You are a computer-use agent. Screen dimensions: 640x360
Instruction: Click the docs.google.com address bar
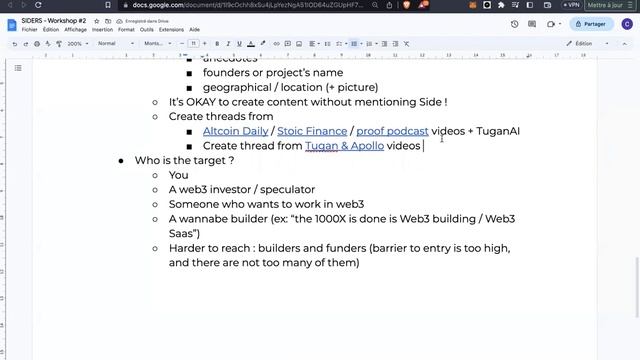pyautogui.click(x=247, y=5)
